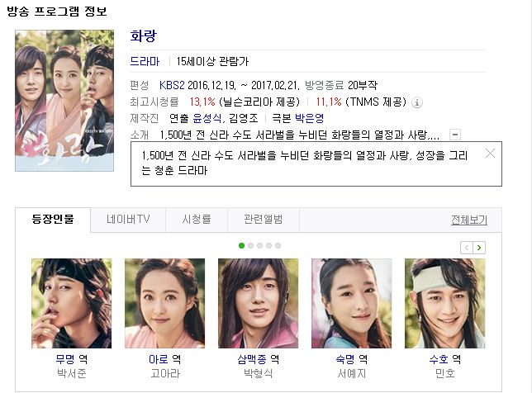The image size is (532, 393).
Task: Select the 등장인물 tab
Action: point(53,220)
